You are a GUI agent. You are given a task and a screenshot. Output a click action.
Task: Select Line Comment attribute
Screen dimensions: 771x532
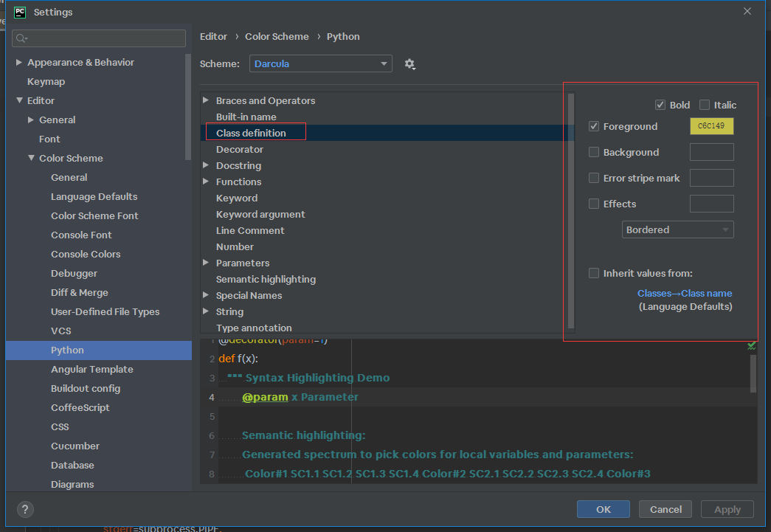click(250, 230)
